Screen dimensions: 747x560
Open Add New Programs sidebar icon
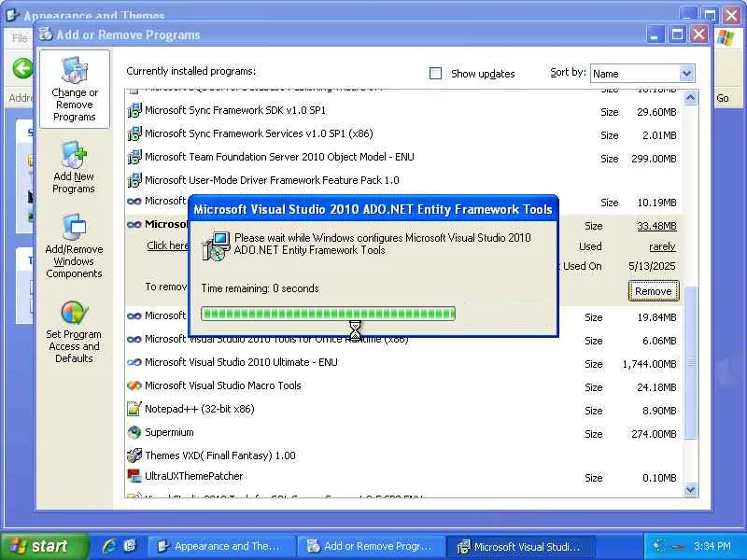click(75, 154)
